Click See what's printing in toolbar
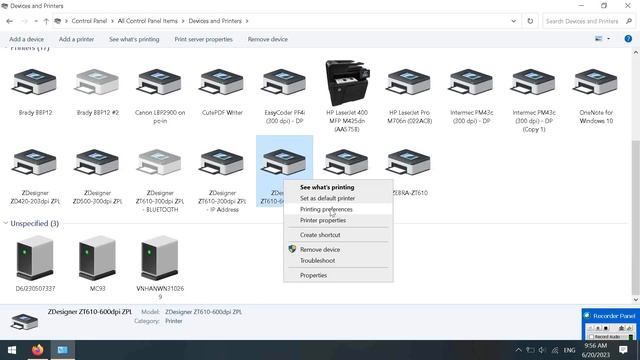The image size is (640, 360). click(x=134, y=39)
